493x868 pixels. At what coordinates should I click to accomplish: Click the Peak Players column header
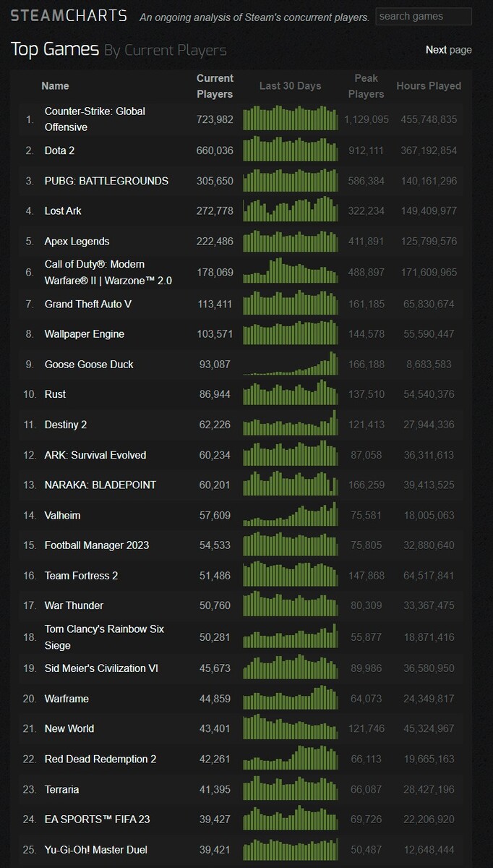[366, 86]
